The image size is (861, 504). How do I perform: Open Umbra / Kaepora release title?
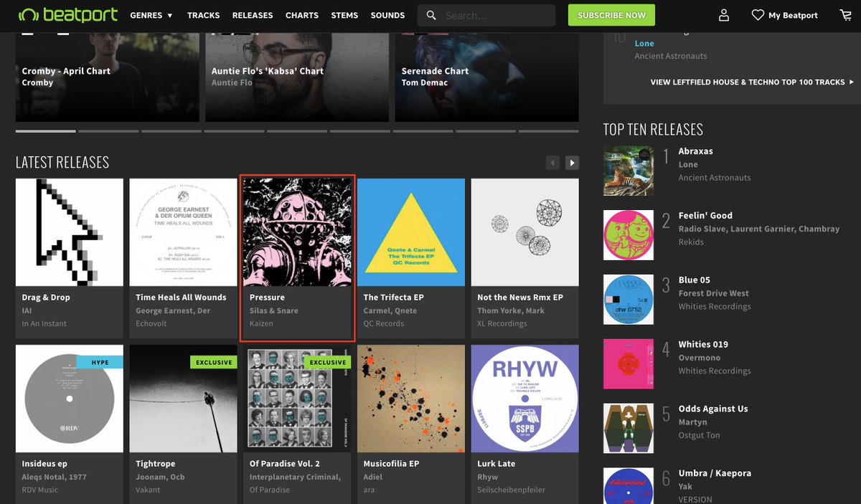(x=713, y=473)
